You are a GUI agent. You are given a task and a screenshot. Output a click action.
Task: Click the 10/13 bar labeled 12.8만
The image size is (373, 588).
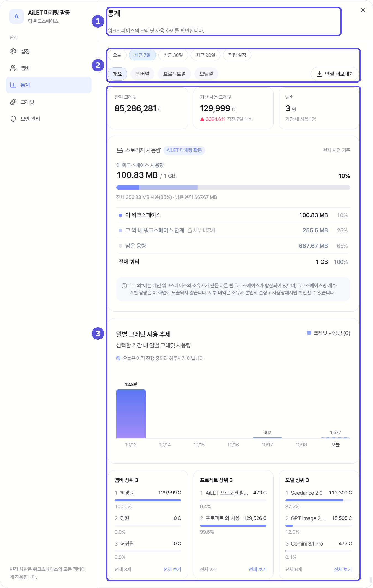[x=131, y=414]
